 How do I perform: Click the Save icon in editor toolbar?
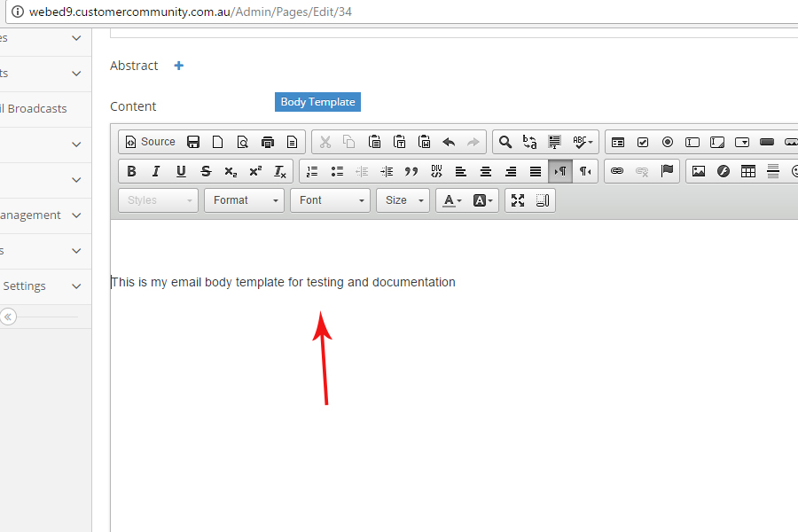(x=193, y=142)
